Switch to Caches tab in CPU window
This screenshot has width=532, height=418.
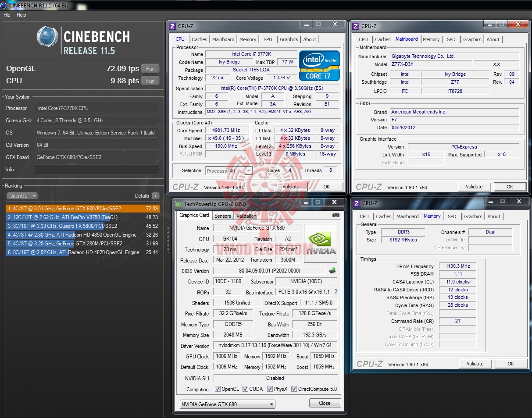coord(200,39)
